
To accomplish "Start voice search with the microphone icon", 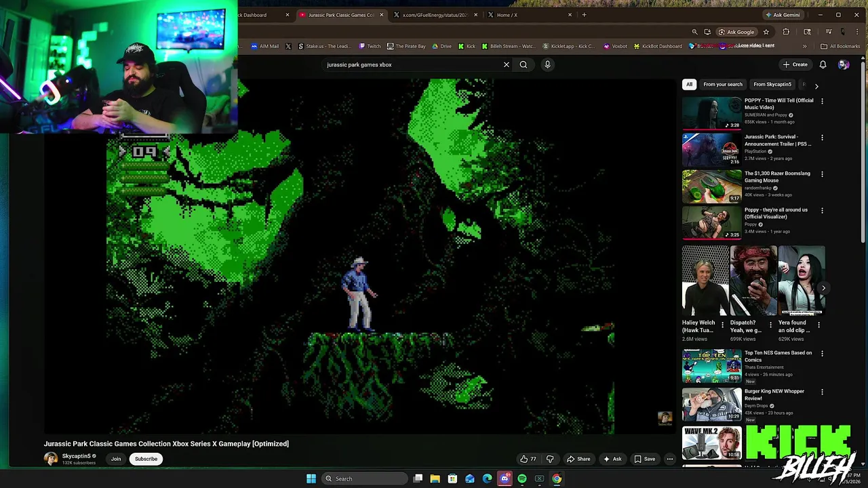I will pos(547,64).
